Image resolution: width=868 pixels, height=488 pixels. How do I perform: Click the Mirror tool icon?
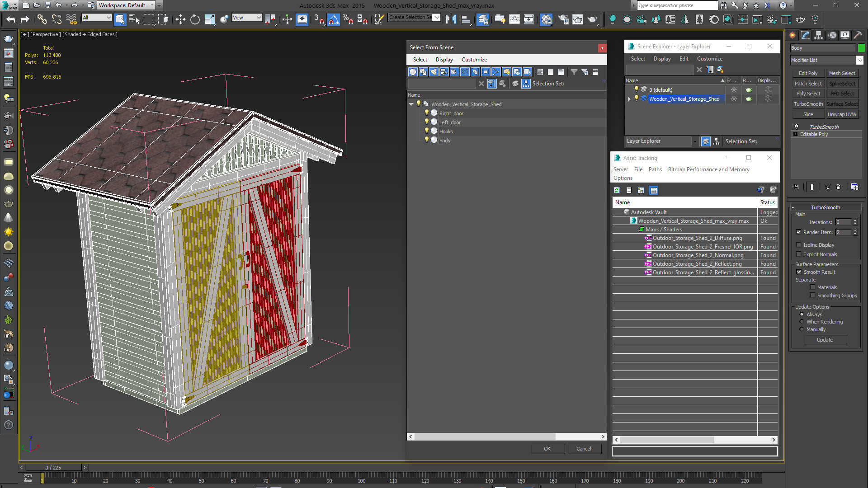click(451, 19)
